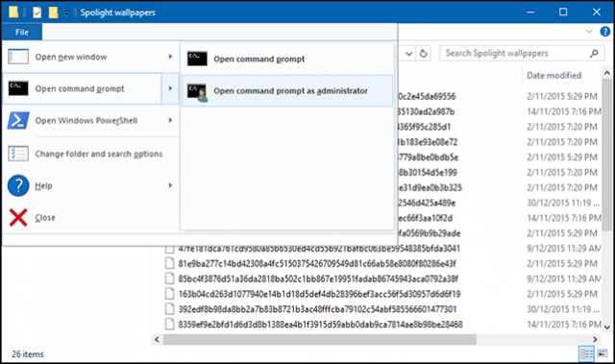Select file starting with 47fe181dca
Screen dimensions: 615x364
click(x=319, y=249)
